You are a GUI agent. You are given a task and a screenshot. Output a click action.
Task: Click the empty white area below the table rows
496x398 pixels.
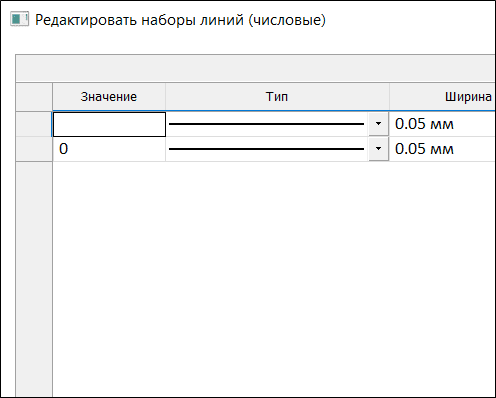273,279
